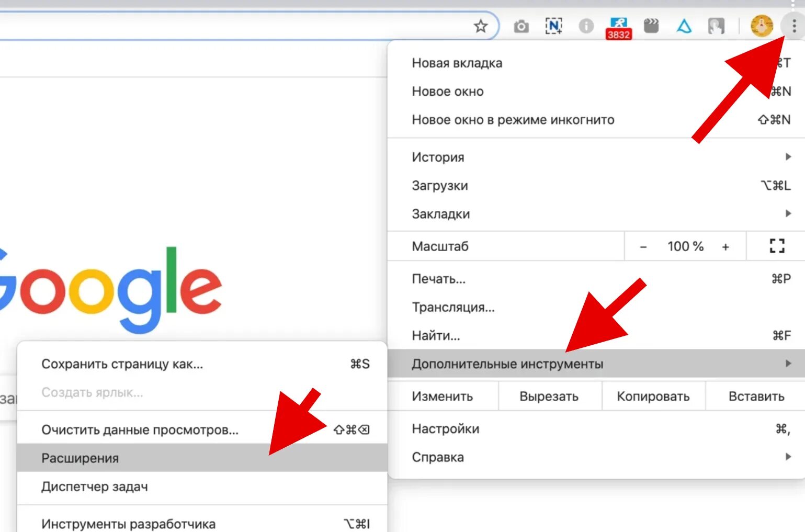
Task: Expand the Закладки submenu
Action: pos(596,214)
